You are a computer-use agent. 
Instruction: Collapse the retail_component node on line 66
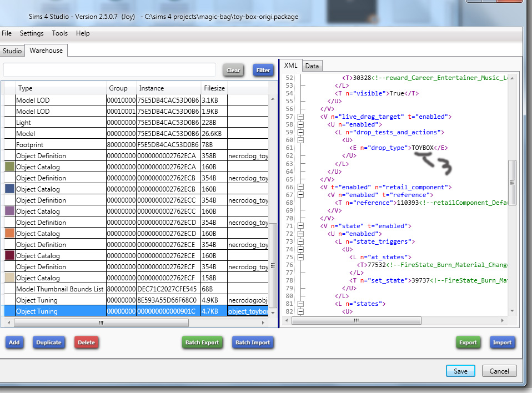[300, 188]
